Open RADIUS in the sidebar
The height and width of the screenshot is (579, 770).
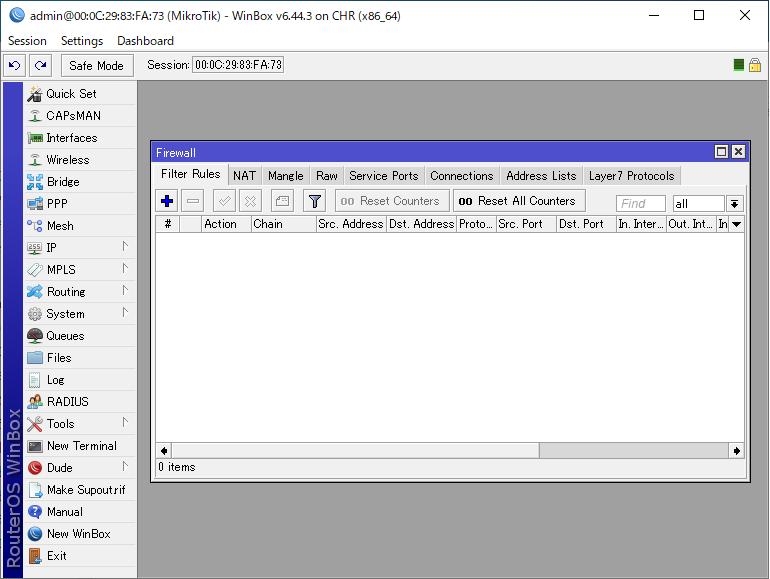point(80,402)
